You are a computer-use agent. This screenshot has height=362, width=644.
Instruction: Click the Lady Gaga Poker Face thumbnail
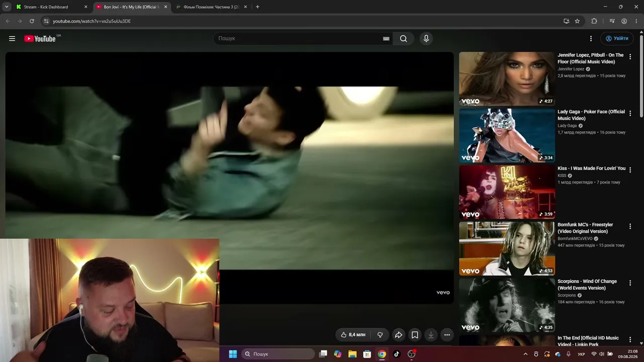coord(507,135)
